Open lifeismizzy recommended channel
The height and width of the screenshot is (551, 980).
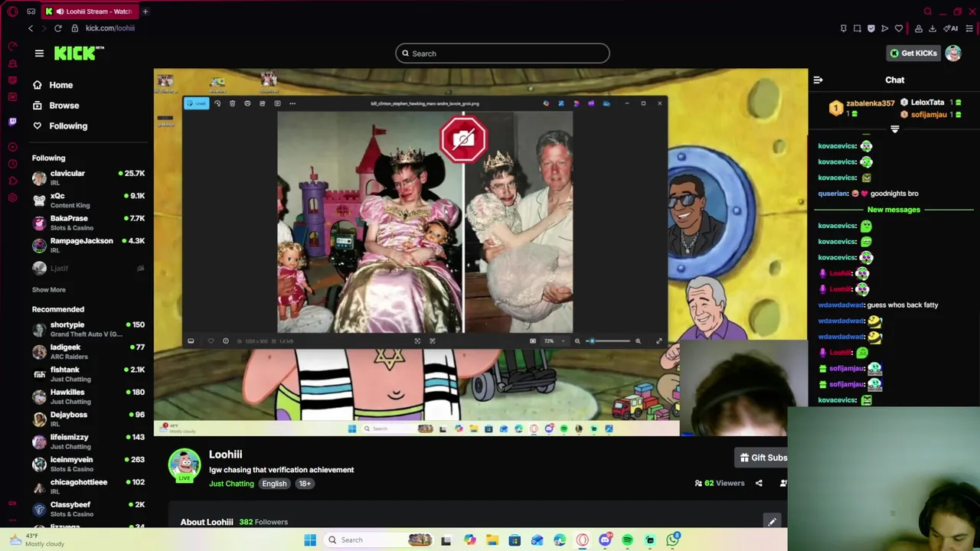(x=88, y=442)
